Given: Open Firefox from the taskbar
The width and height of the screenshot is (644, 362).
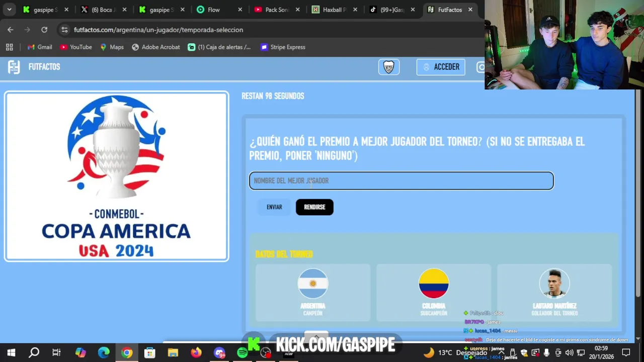Looking at the screenshot, I should [196, 353].
